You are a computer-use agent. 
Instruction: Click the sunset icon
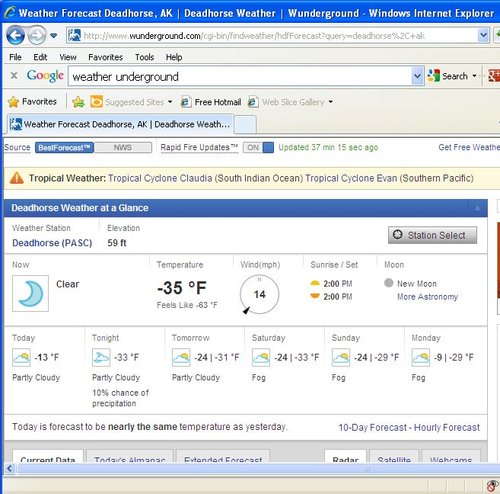point(315,296)
